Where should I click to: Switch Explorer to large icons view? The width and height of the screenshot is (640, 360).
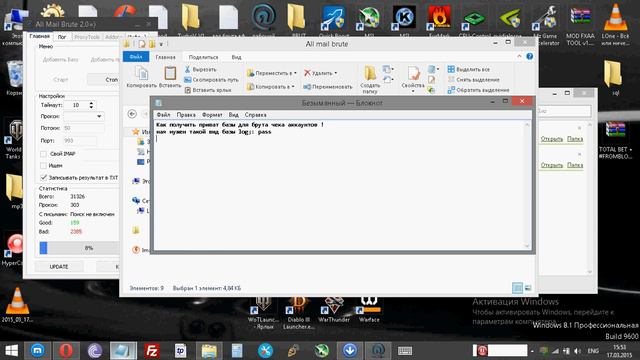click(528, 288)
